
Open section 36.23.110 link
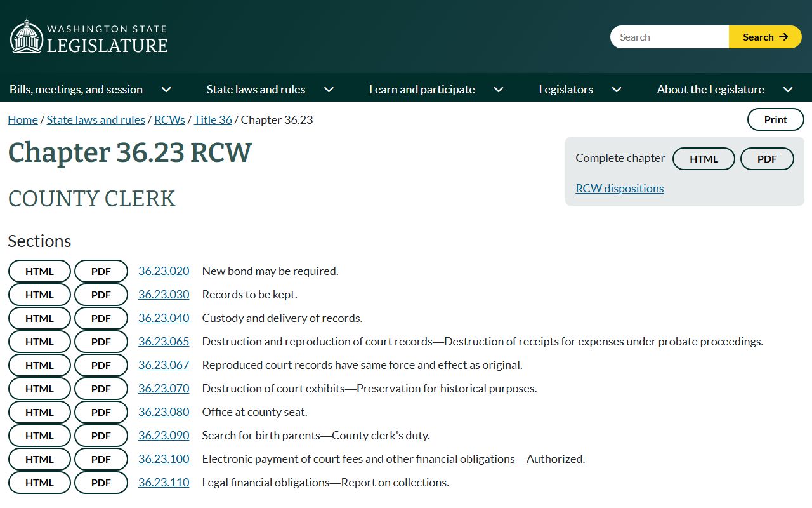164,483
